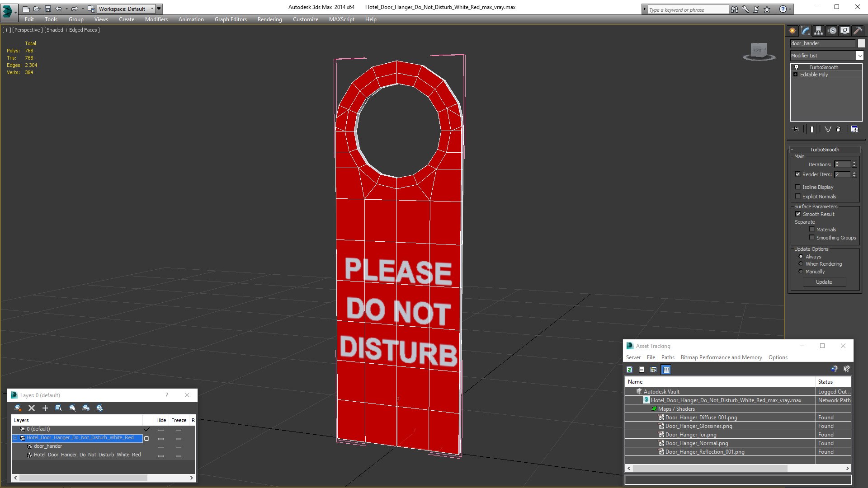
Task: Open the Rendering menu
Action: point(269,19)
